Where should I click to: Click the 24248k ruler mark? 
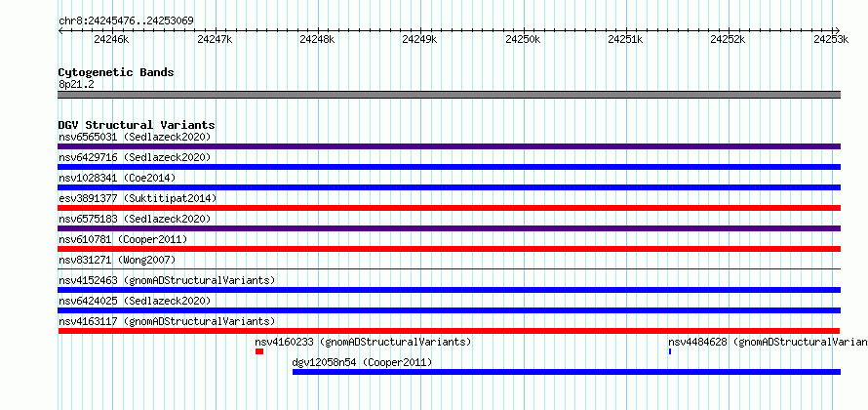pos(317,39)
